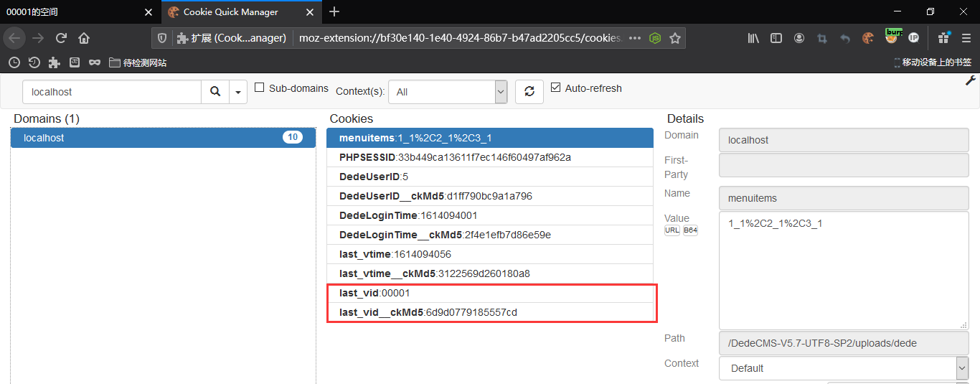The image size is (980, 384).
Task: Open the Context Default dropdown
Action: (844, 368)
